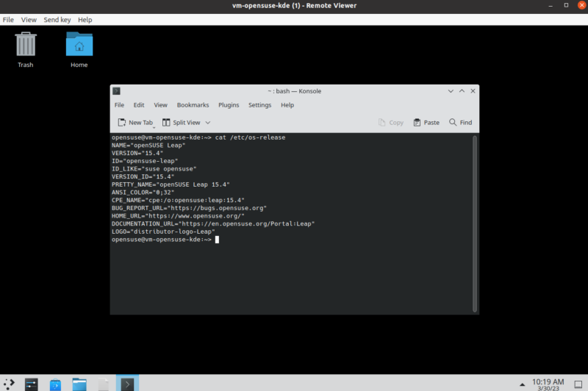Viewport: 588px width, 391px height.
Task: Click the HOME_URL line in terminal
Action: pos(178,216)
